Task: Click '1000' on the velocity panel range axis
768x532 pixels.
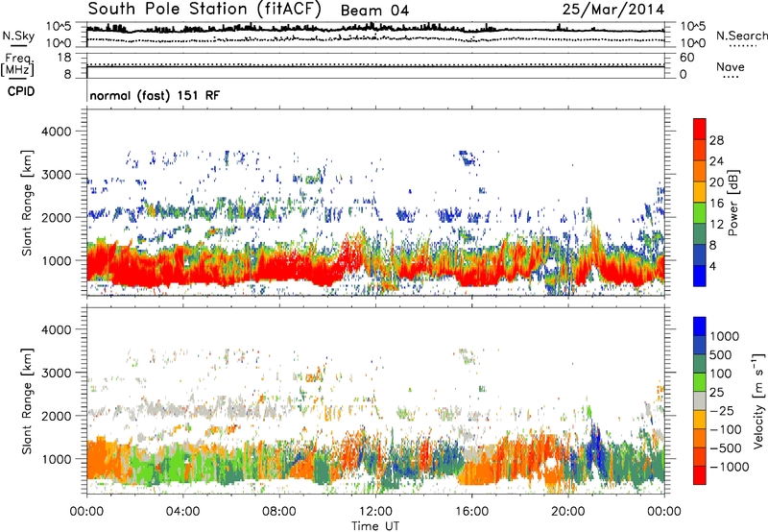Action: [x=57, y=458]
